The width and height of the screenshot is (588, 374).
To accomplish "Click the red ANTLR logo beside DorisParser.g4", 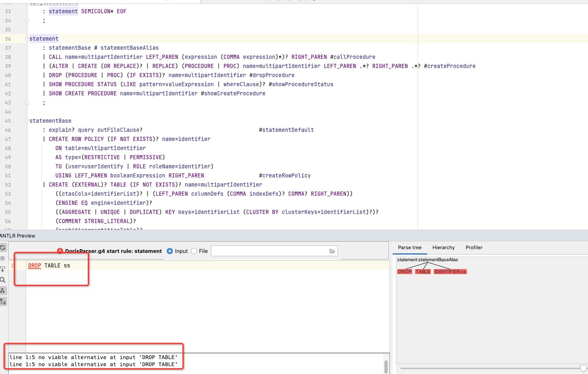I will (60, 251).
